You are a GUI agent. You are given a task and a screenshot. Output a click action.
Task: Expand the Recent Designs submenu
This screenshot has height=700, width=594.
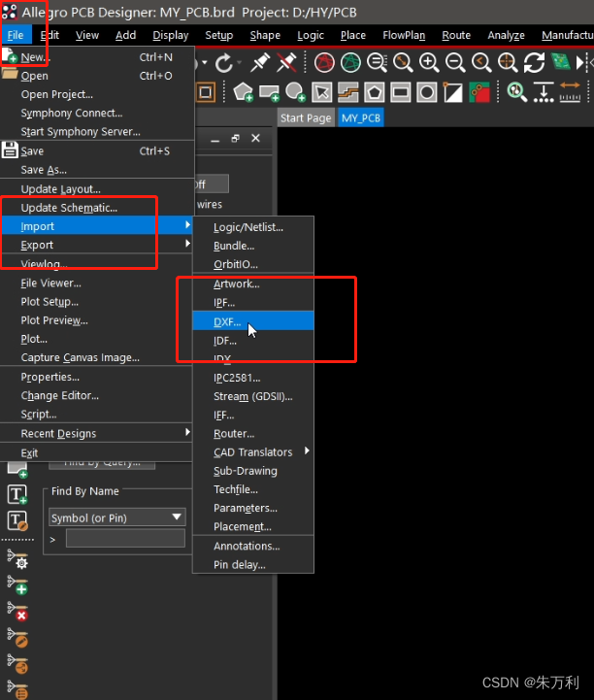(187, 432)
